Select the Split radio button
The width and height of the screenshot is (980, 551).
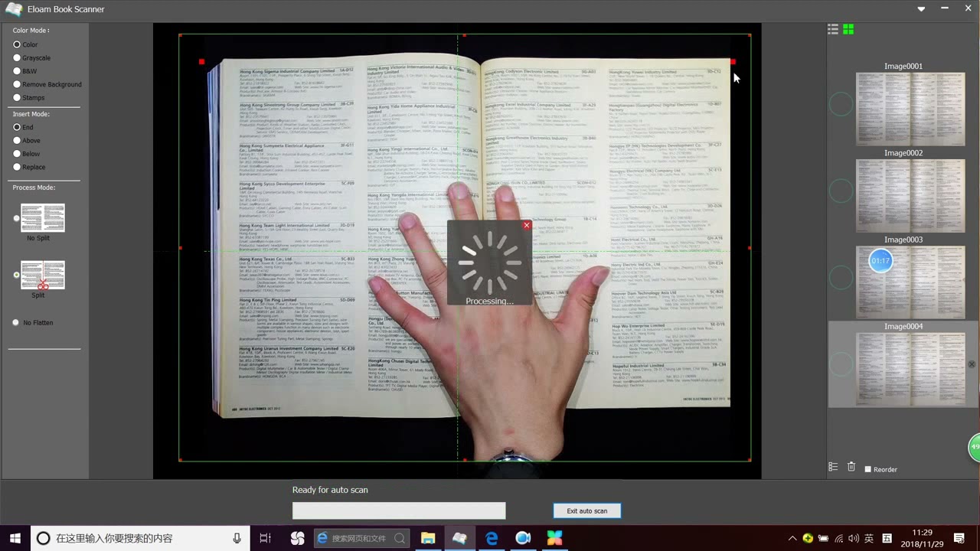tap(17, 275)
